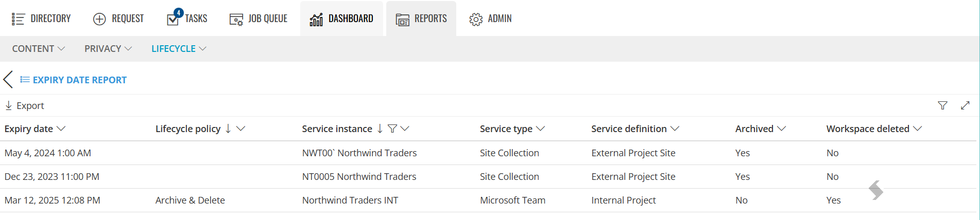
Task: Click the Microsoft Team service type cell
Action: point(512,200)
